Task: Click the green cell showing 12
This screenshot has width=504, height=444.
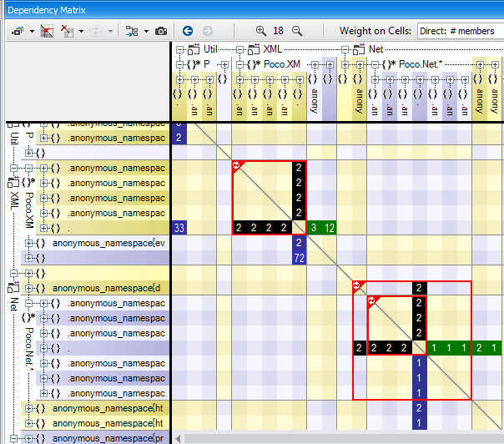Action: click(329, 228)
